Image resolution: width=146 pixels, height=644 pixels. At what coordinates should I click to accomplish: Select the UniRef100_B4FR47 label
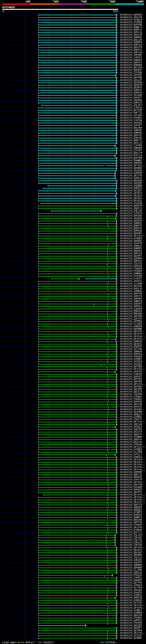(131, 70)
